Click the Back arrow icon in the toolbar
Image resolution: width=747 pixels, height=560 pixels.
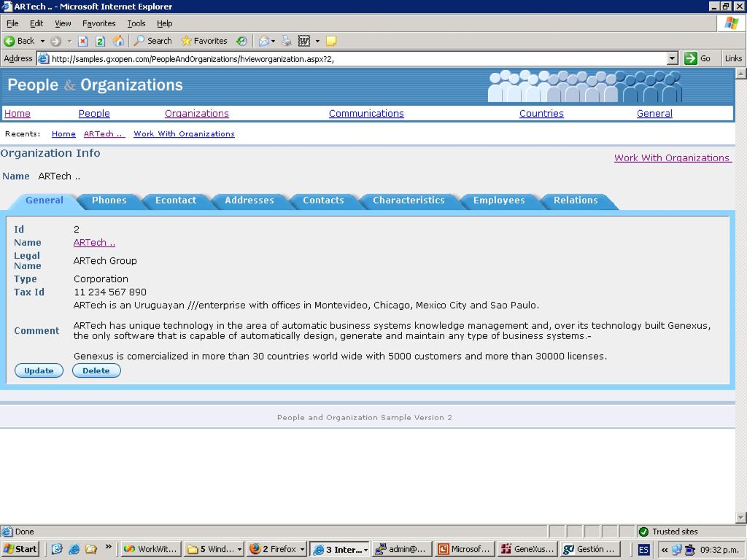(9, 41)
